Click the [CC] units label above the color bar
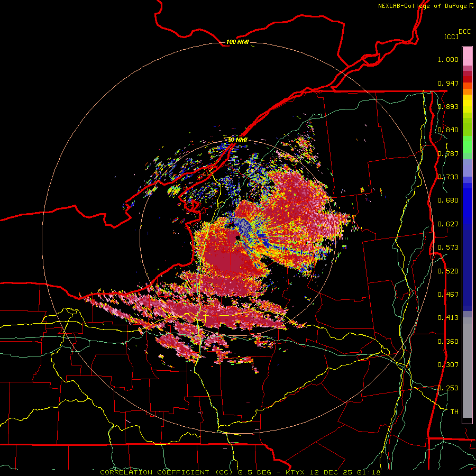The width and height of the screenshot is (476, 476). (451, 36)
